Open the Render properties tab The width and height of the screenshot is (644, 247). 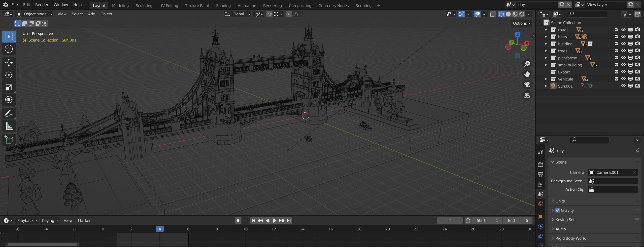(540, 164)
